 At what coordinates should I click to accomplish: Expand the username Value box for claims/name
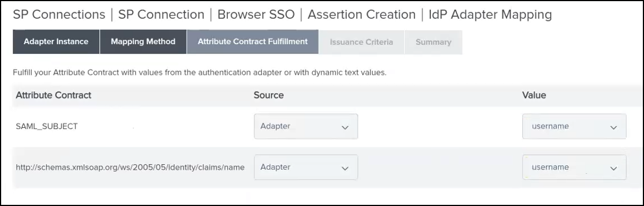point(574,167)
